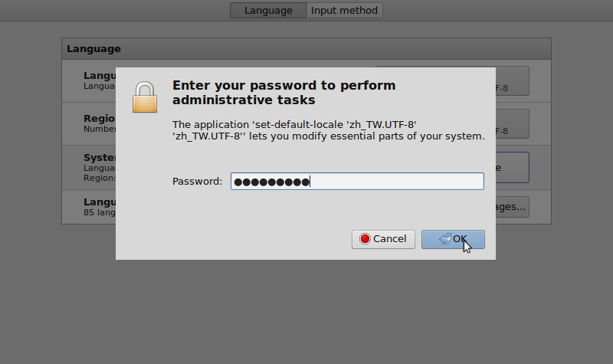Cancel the password authentication dialog

point(383,239)
